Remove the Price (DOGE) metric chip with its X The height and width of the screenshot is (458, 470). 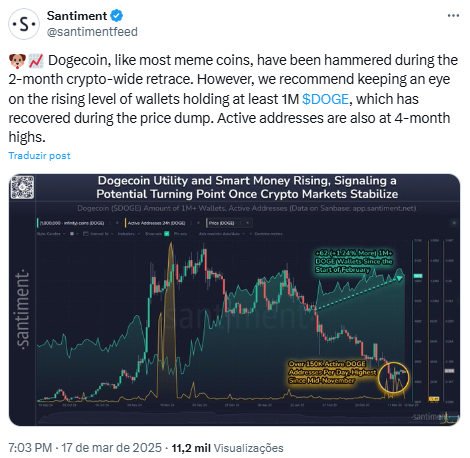[247, 223]
